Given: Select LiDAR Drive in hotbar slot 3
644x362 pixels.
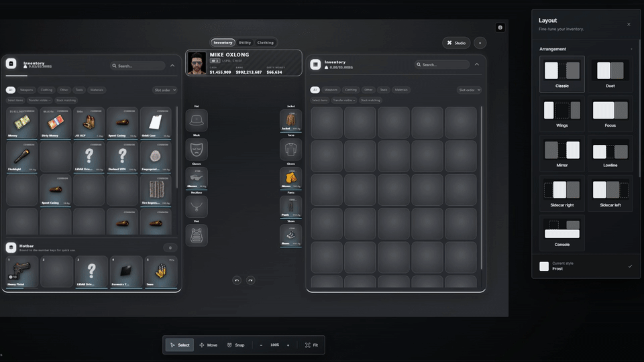Looking at the screenshot, I should coord(92,271).
